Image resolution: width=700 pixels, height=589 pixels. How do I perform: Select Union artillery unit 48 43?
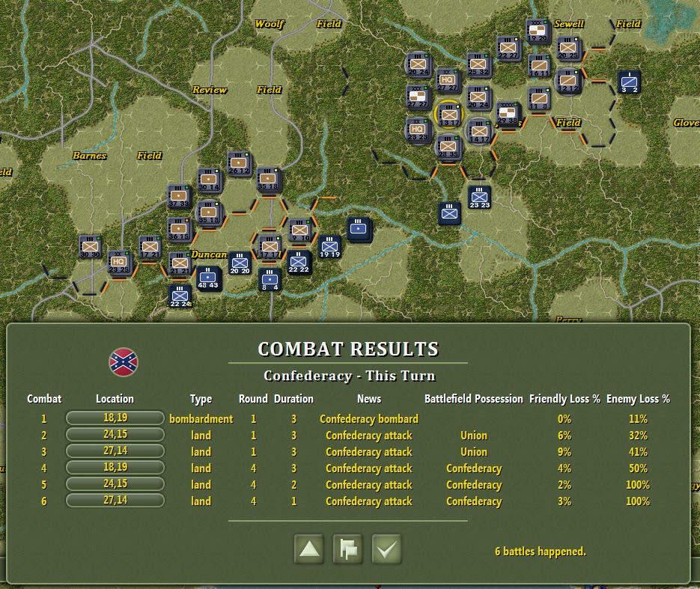(208, 278)
